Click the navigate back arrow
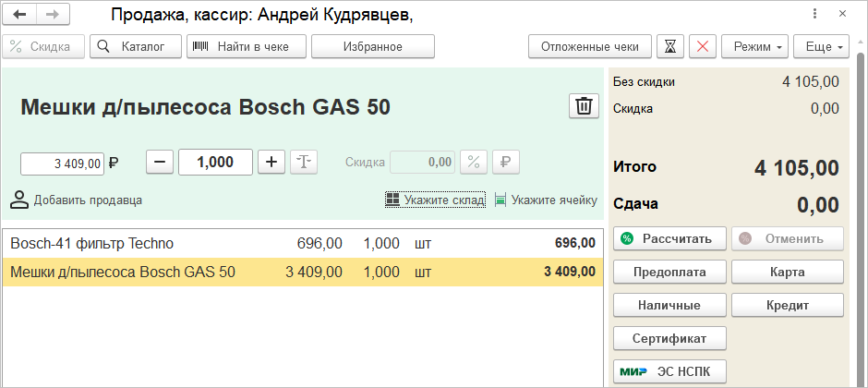The height and width of the screenshot is (388, 868). click(x=19, y=15)
